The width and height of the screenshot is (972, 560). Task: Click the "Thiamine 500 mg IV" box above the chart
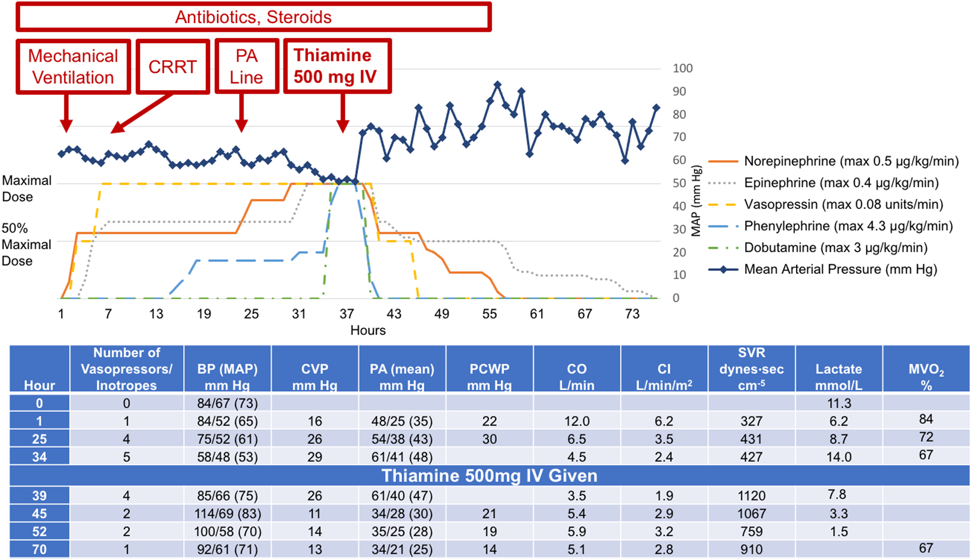[x=337, y=66]
